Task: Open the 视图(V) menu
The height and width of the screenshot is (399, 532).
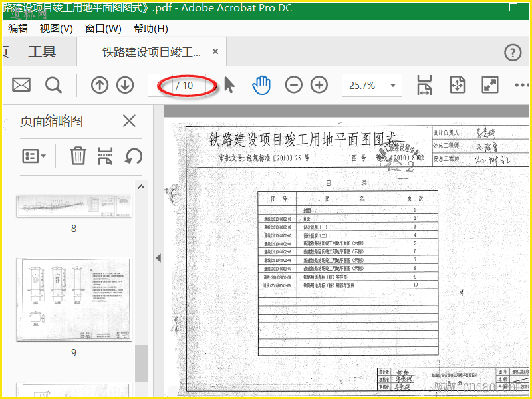Action: 57,29
